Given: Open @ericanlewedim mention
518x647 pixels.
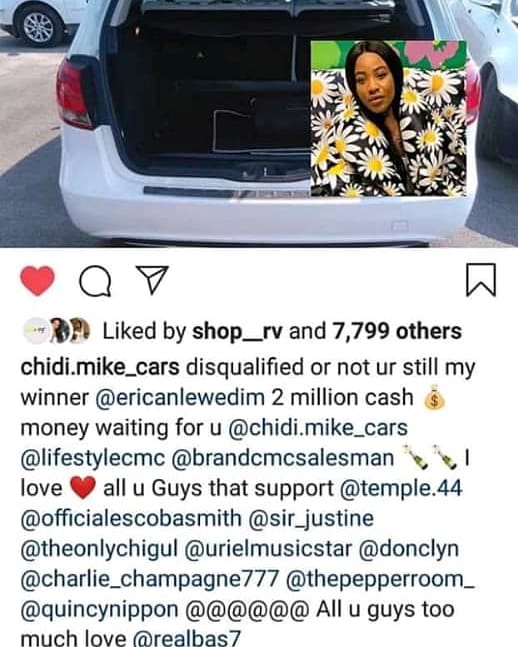Looking at the screenshot, I should tap(180, 398).
